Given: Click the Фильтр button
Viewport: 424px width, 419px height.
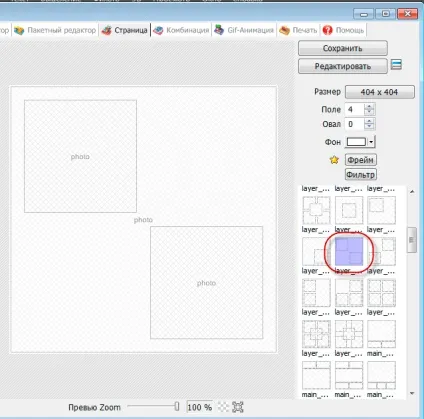Looking at the screenshot, I should pos(360,174).
